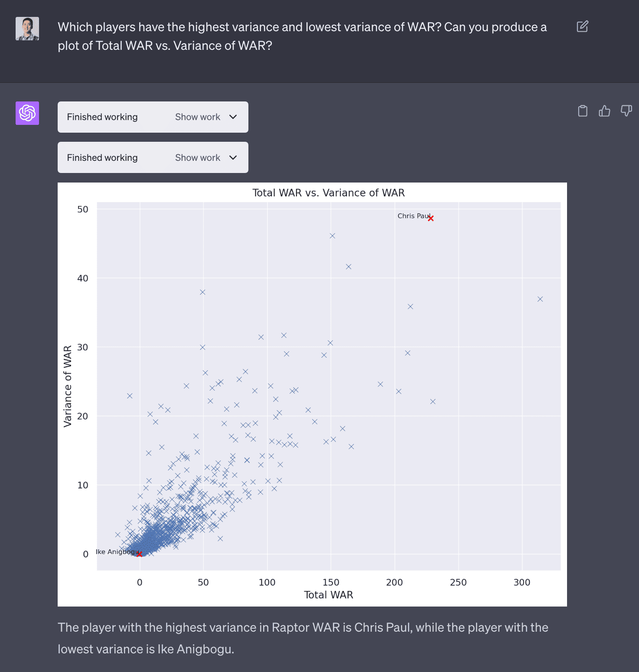
Task: Open the second Finished working box
Action: coord(102,158)
